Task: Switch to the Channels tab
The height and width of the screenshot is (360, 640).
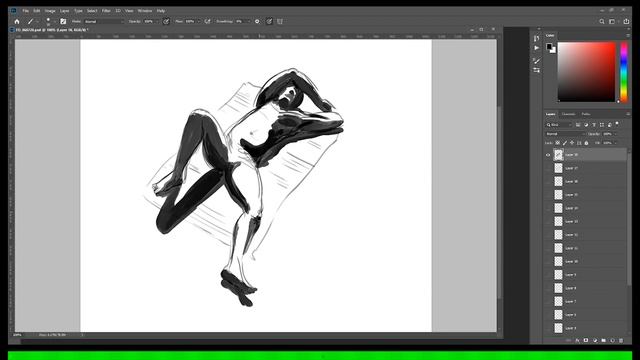Action: point(568,114)
